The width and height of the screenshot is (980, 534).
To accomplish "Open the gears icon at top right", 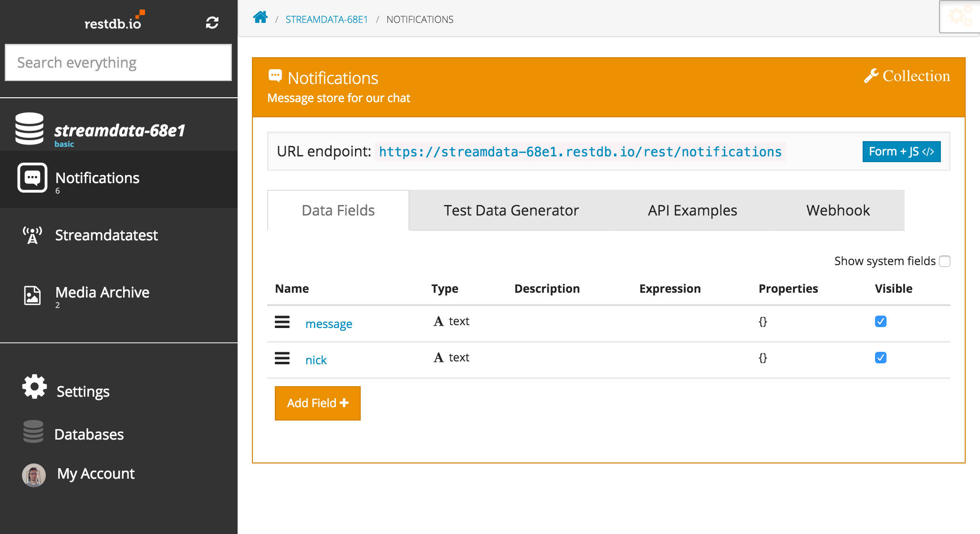I will coord(959,16).
